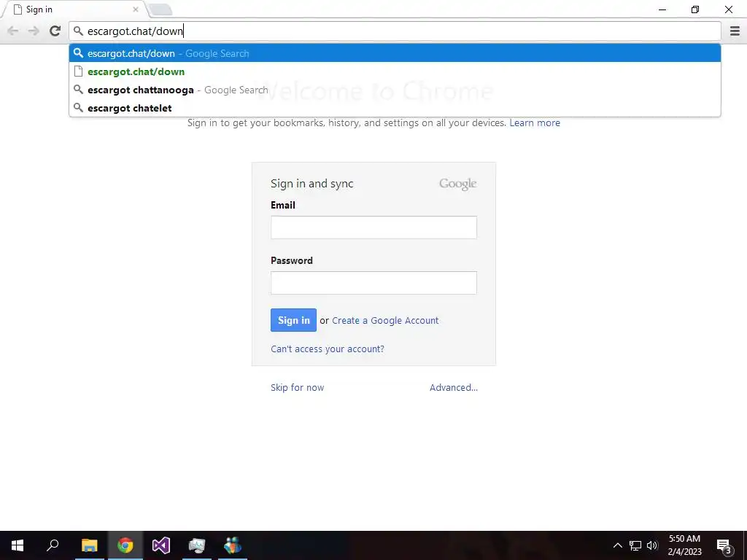The image size is (747, 560).
Task: Open the Windows Start menu
Action: [x=18, y=545]
